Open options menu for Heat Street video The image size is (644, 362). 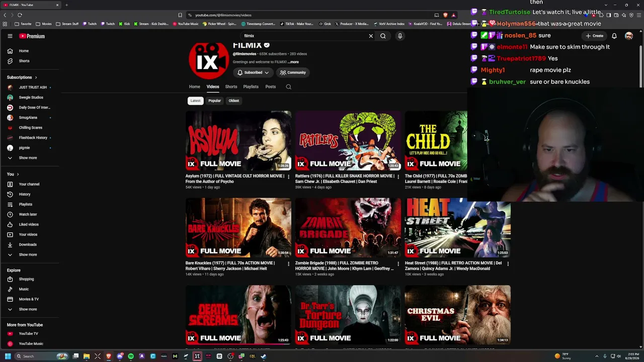pyautogui.click(x=508, y=263)
